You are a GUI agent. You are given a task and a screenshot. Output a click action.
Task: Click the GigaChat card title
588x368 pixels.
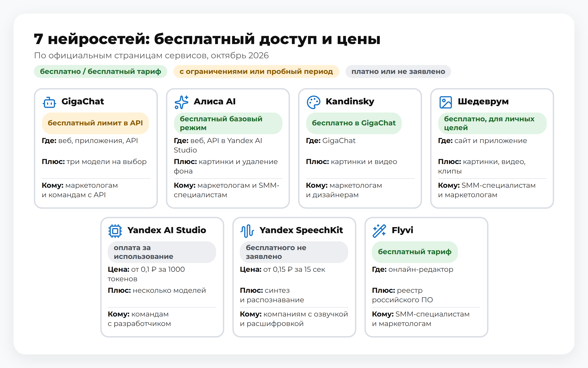[83, 101]
